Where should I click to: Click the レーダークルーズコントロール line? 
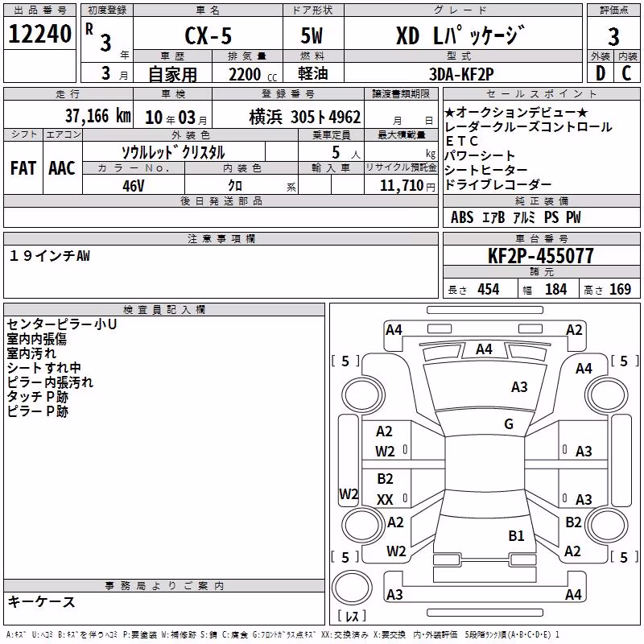tap(528, 127)
